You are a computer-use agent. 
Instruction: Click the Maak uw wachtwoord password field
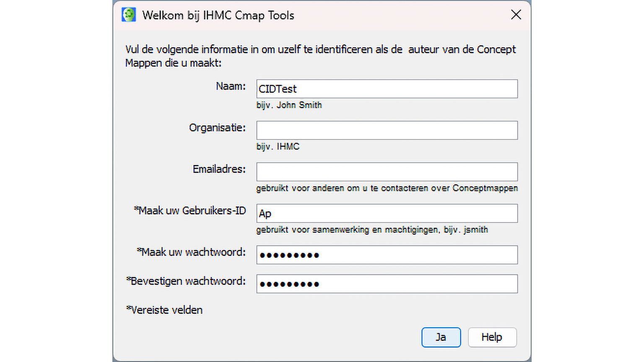[387, 255]
